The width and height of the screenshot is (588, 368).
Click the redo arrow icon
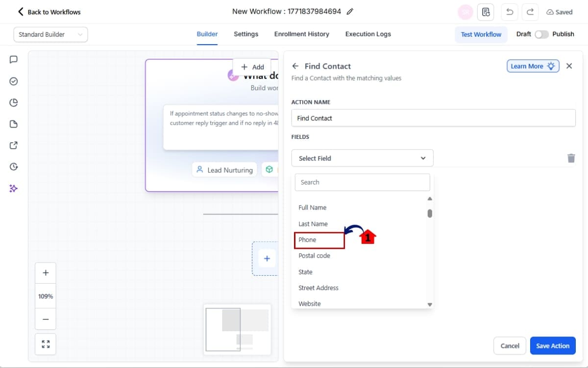(x=530, y=12)
